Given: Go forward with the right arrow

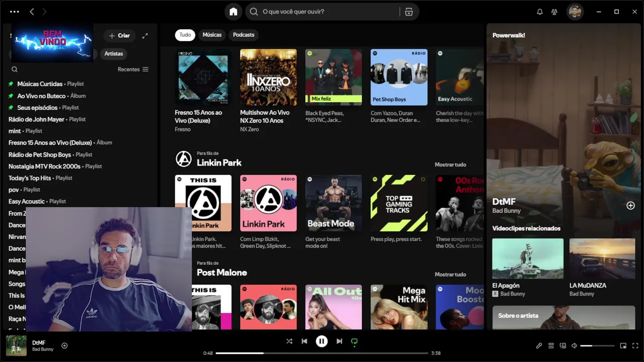Looking at the screenshot, I should (x=44, y=12).
